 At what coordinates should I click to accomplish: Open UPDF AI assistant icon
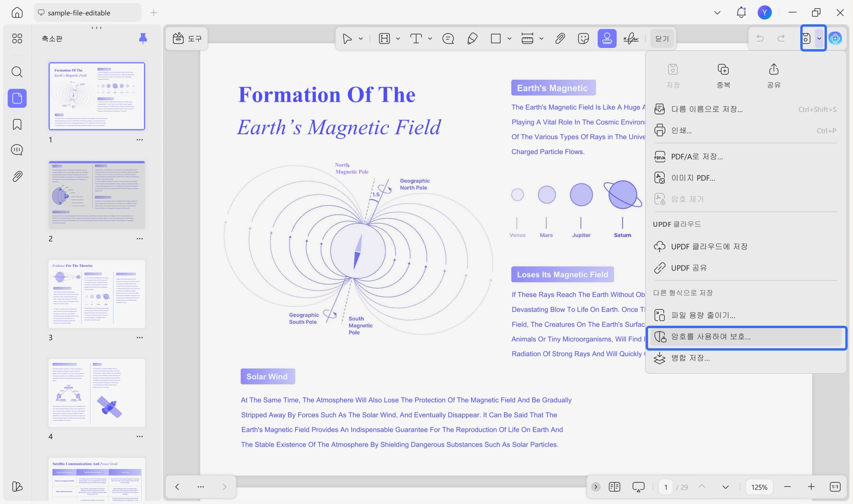(835, 38)
